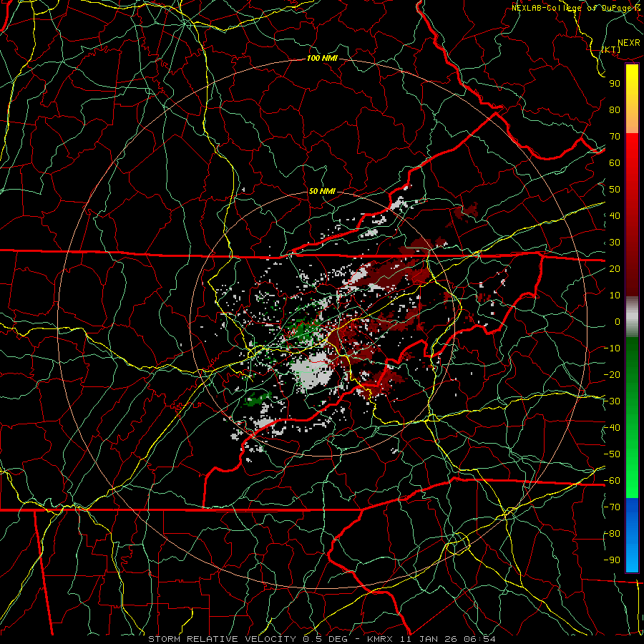
Task: Click the light blue bottom color bar segment
Action: pyautogui.click(x=632, y=555)
